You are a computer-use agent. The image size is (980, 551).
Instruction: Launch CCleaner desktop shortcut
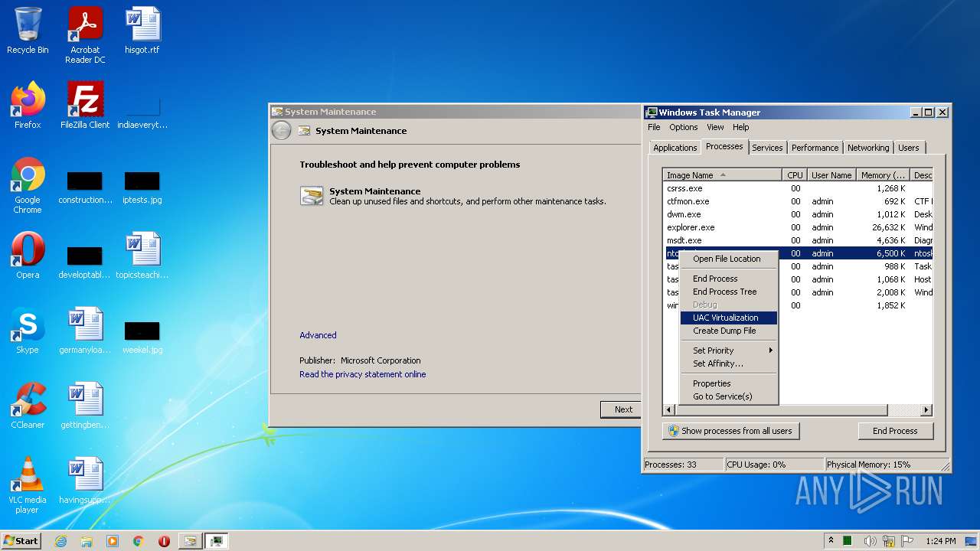pyautogui.click(x=28, y=406)
